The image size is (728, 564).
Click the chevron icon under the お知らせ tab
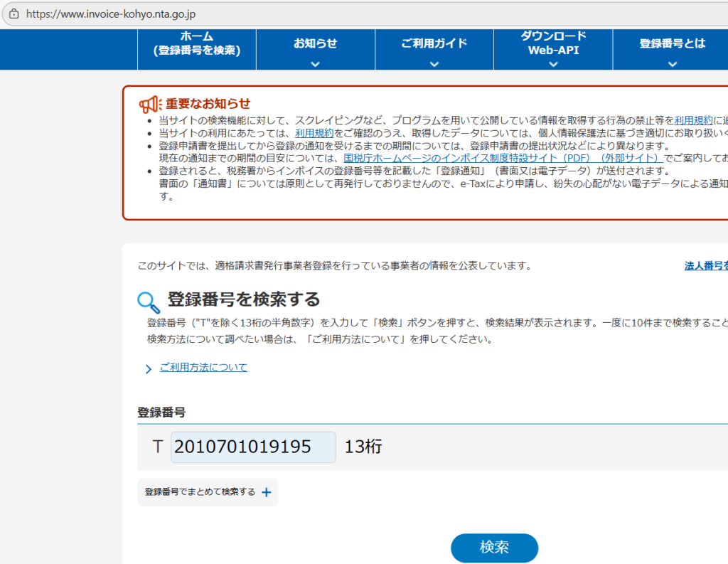[314, 63]
